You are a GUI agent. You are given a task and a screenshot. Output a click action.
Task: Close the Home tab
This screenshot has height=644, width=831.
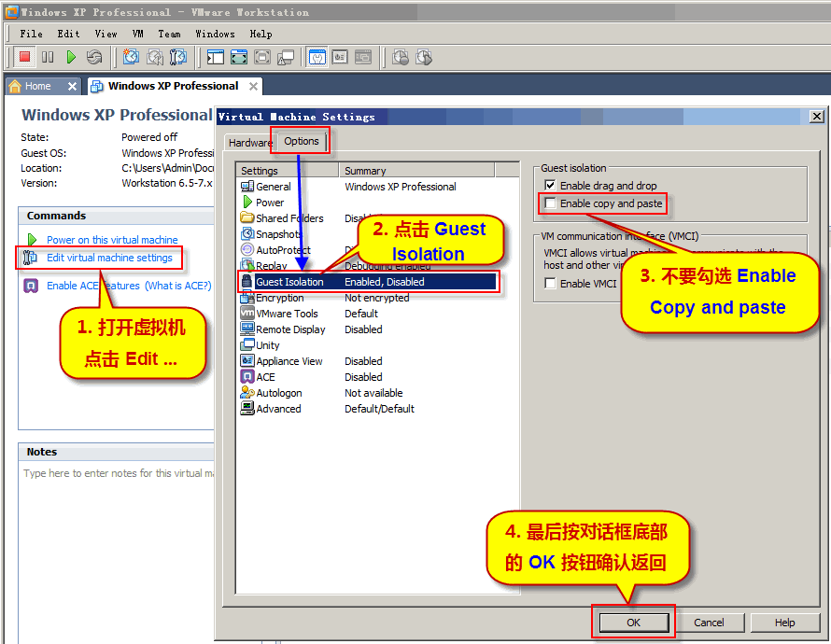tap(72, 86)
